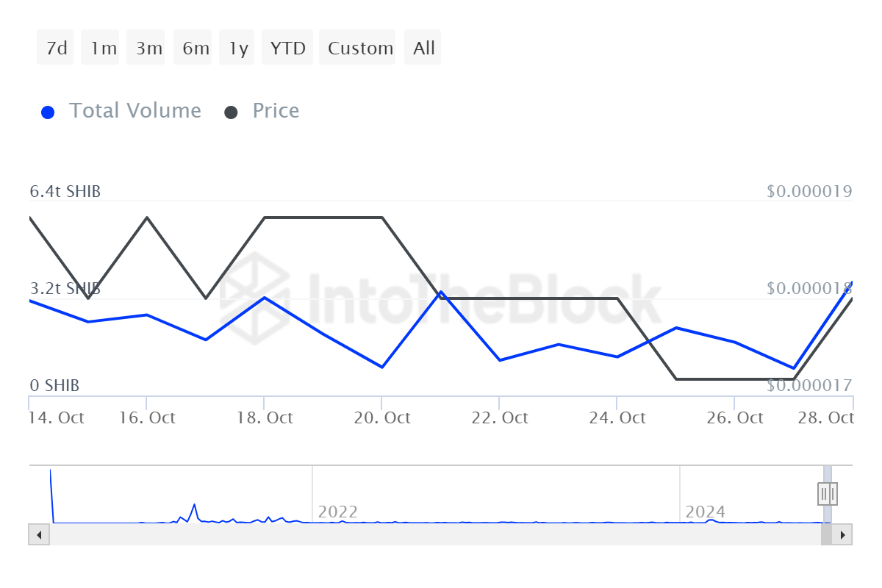Grab the navigator range handle

coord(828,493)
